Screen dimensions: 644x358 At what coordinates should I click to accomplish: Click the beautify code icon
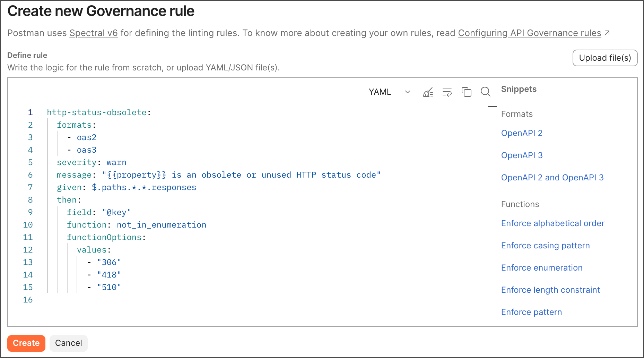(x=428, y=92)
